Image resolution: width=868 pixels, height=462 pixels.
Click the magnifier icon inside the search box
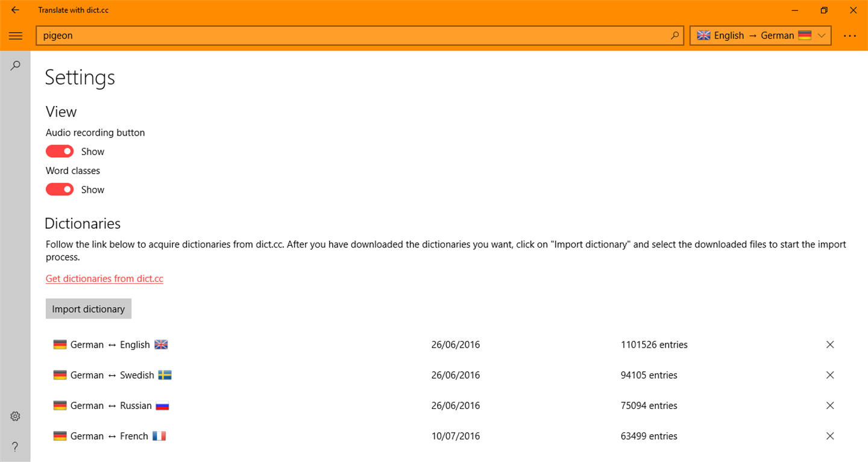(675, 36)
